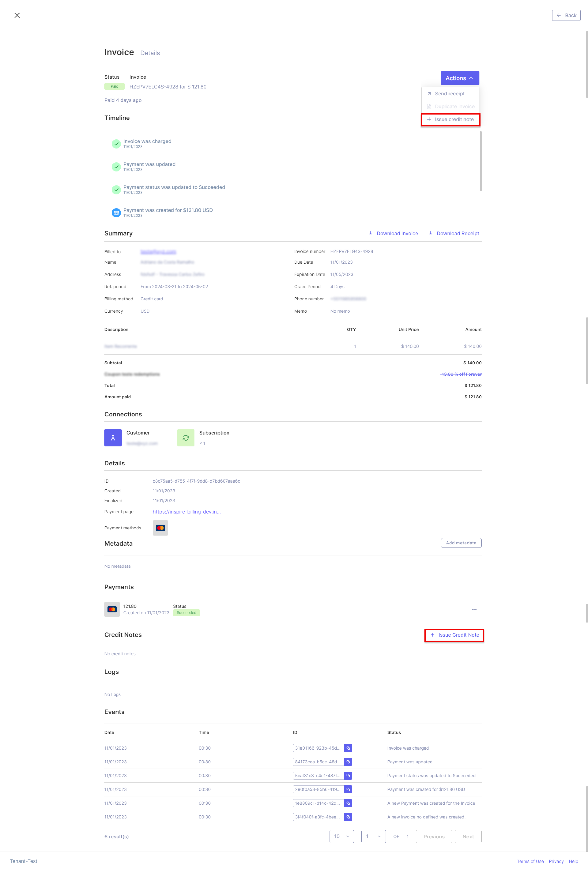Open the Subscription connection icon
The height and width of the screenshot is (869, 588).
pyautogui.click(x=186, y=438)
